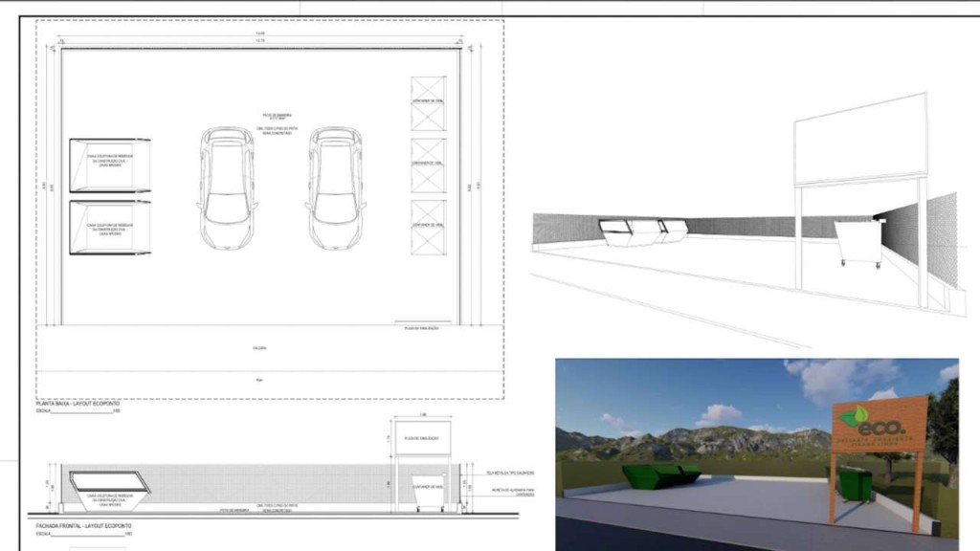Select the skip bin in the front elevation
The width and height of the screenshot is (980, 551).
point(106,491)
